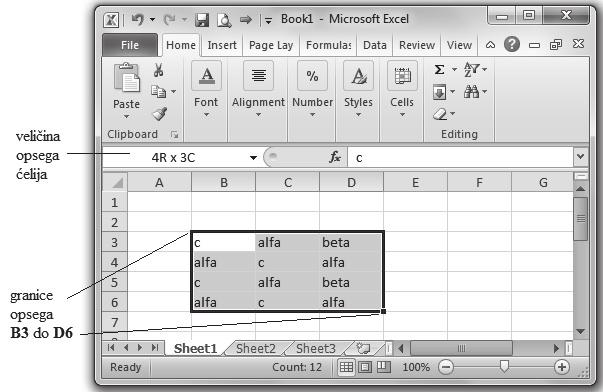The height and width of the screenshot is (392, 603).
Task: Open Find & Select dropdown arrow
Action: tap(485, 92)
